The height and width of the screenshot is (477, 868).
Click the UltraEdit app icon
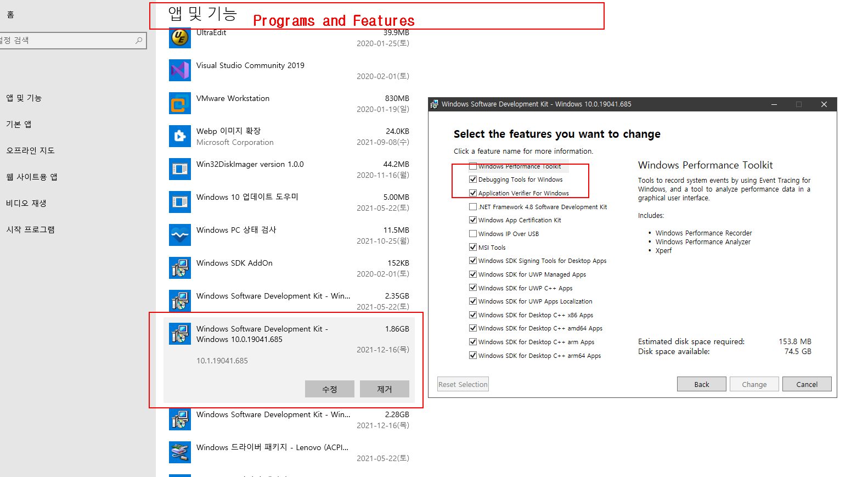coord(180,37)
